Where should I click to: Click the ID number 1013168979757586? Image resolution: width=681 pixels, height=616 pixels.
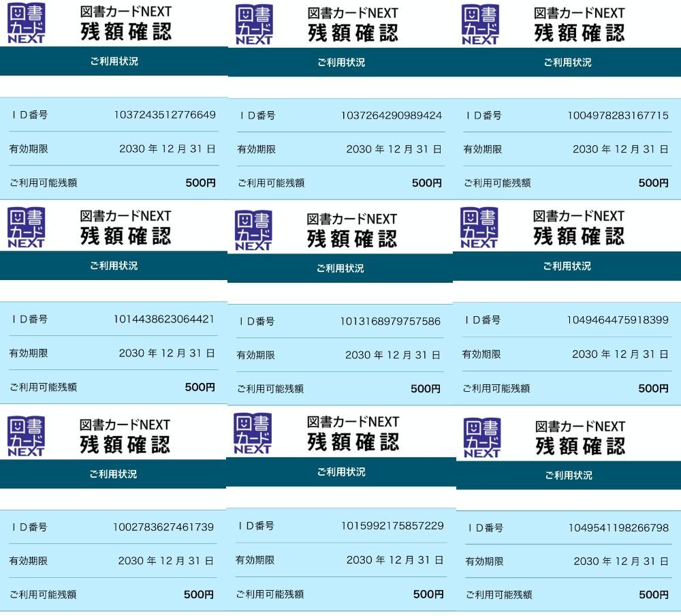point(390,321)
